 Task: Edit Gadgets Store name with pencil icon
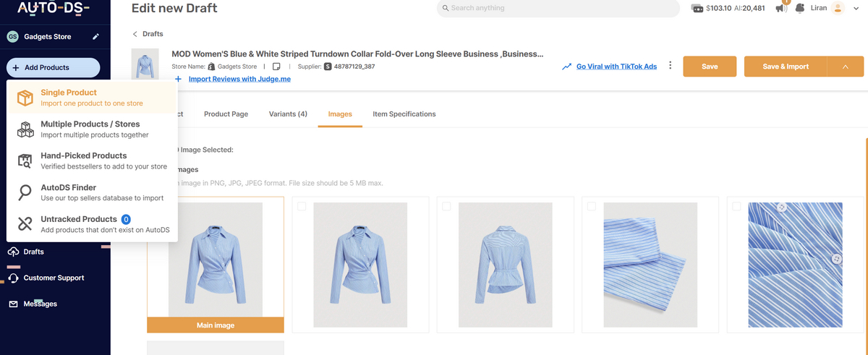pyautogui.click(x=96, y=37)
